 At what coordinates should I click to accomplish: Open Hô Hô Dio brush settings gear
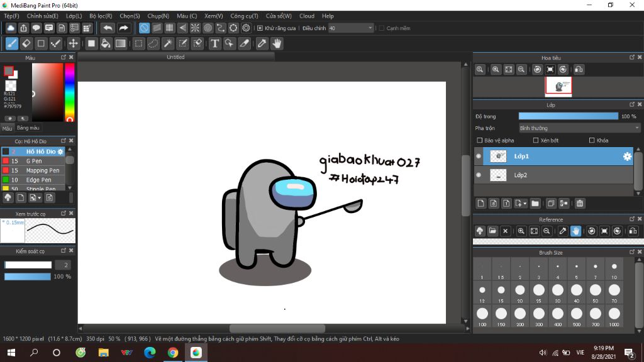tap(60, 151)
